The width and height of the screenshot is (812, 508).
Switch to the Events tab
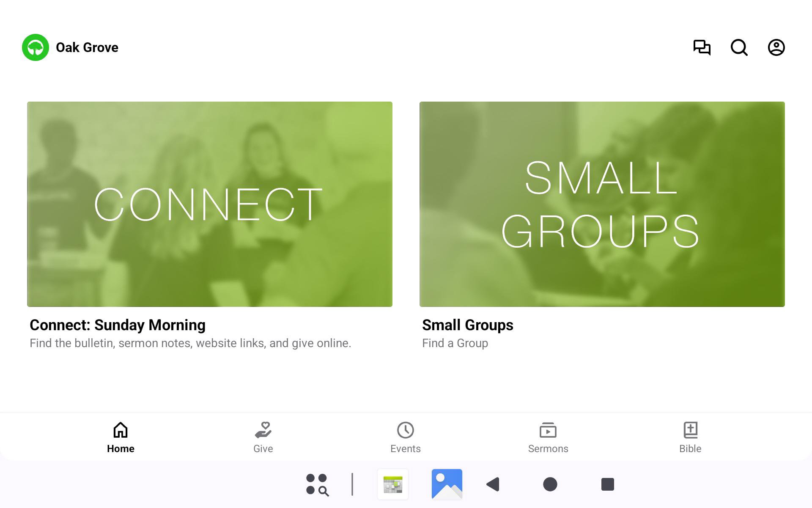tap(405, 437)
